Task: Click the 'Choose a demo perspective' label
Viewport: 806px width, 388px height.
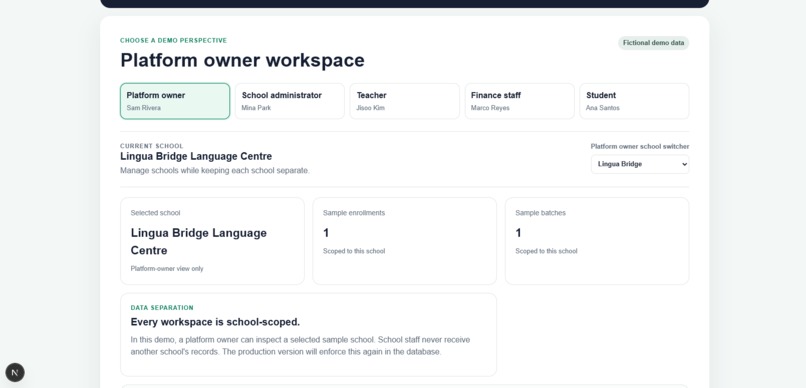Action: 174,41
